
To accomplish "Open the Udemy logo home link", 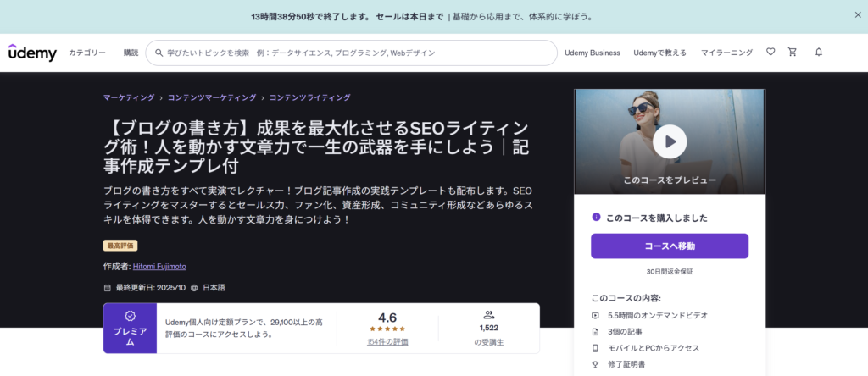I will (33, 53).
